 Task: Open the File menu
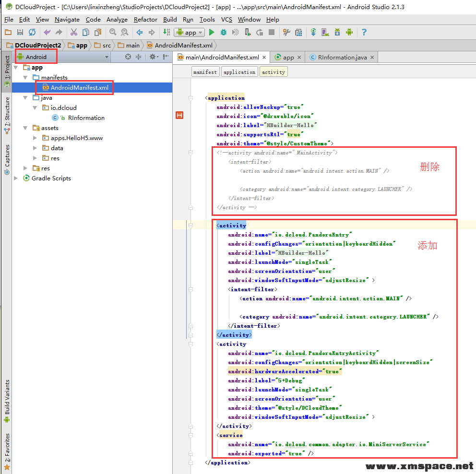[x=9, y=19]
